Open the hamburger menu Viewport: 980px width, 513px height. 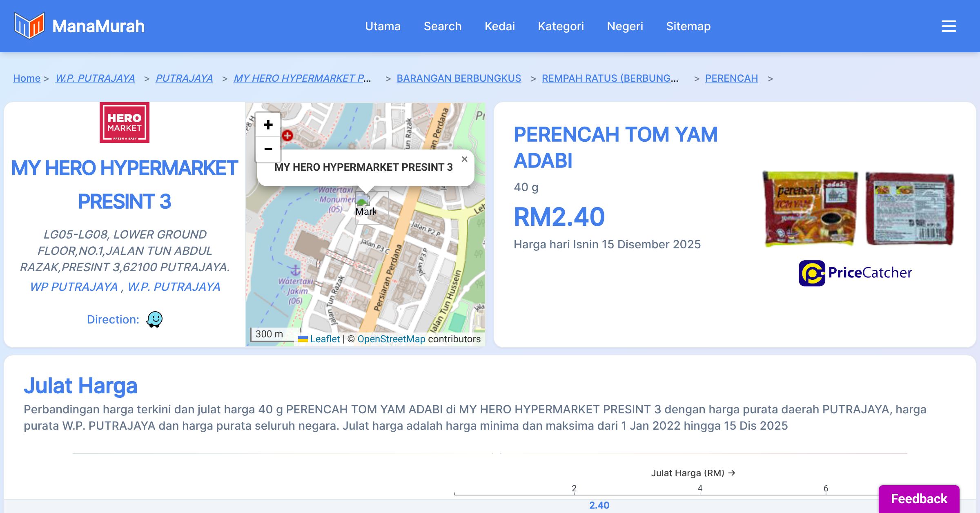click(x=949, y=26)
